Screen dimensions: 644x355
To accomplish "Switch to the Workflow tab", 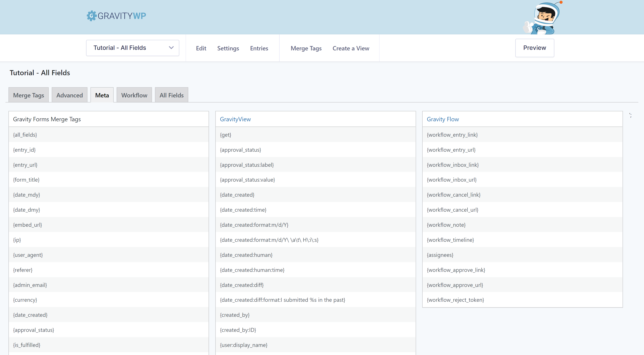I will point(134,95).
